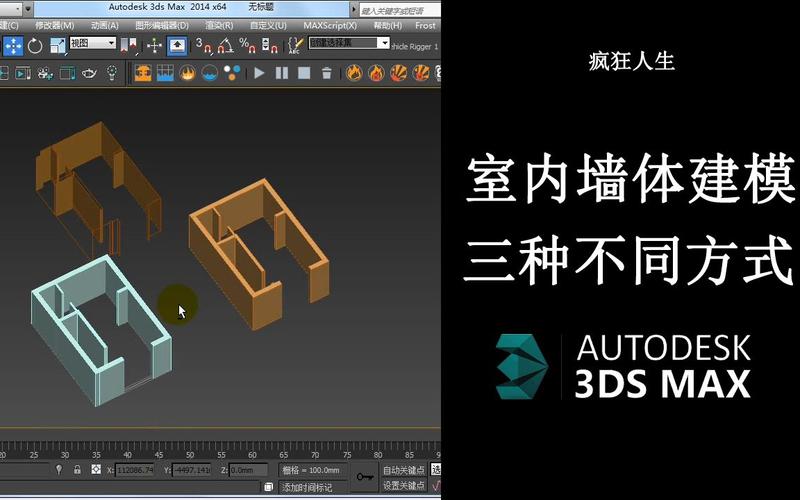Click the first explosion burst icon
Screen dimensions: 800x500
tap(398, 73)
